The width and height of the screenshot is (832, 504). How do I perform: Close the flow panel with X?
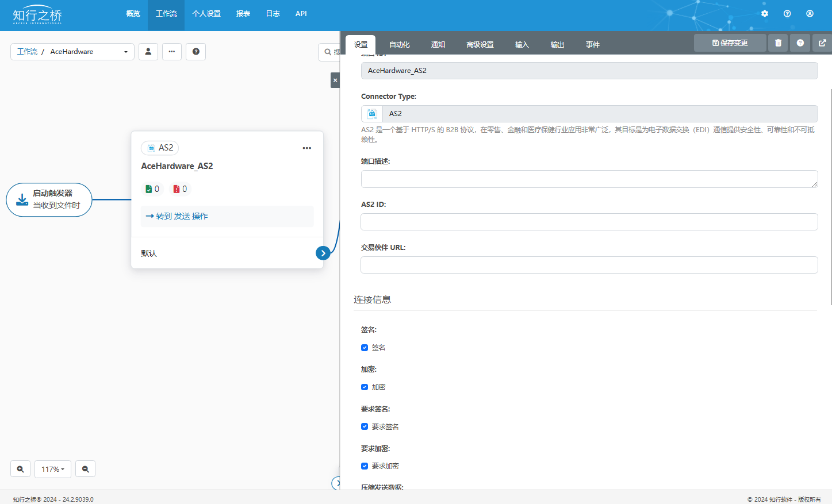point(335,80)
